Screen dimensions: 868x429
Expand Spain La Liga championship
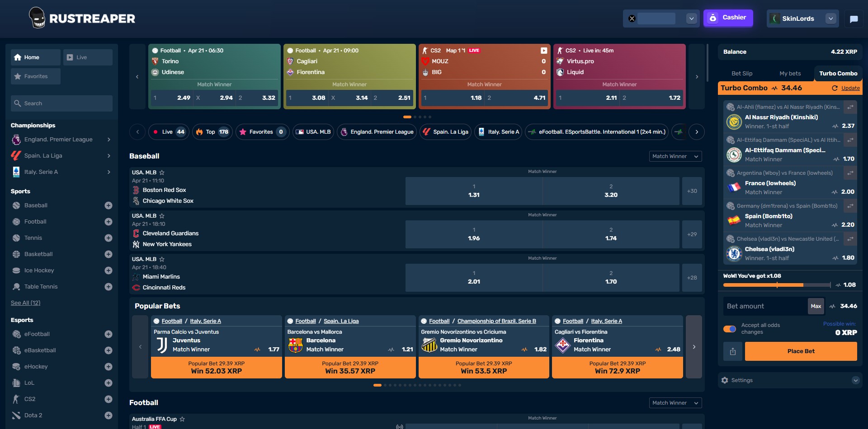tap(109, 156)
